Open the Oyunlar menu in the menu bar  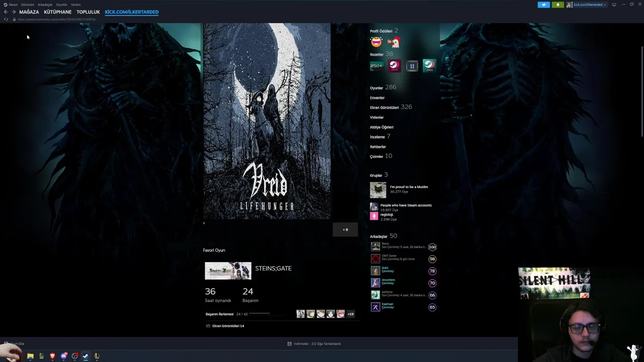(61, 5)
